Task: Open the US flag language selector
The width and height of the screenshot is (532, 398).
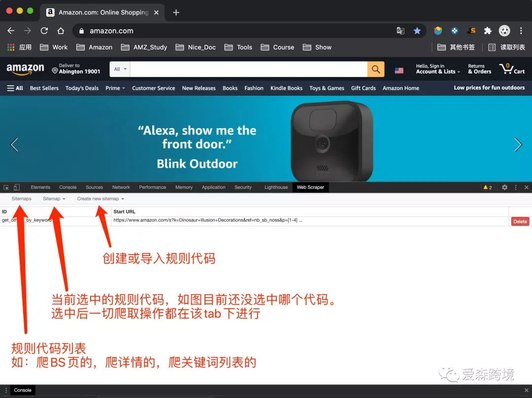Action: (399, 71)
